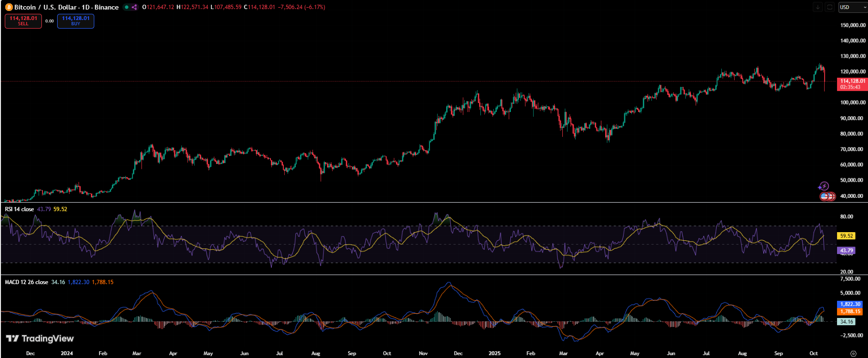Click the green market status dot
The image size is (868, 358).
pyautogui.click(x=126, y=7)
